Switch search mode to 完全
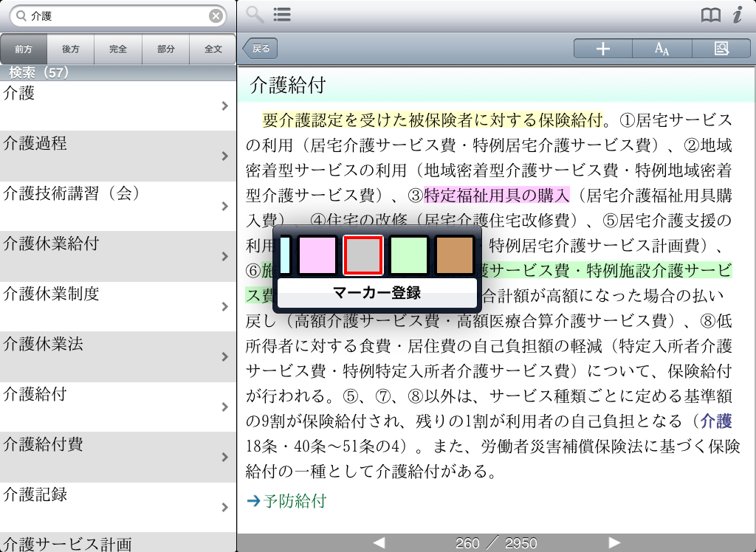This screenshot has width=756, height=552. [118, 49]
